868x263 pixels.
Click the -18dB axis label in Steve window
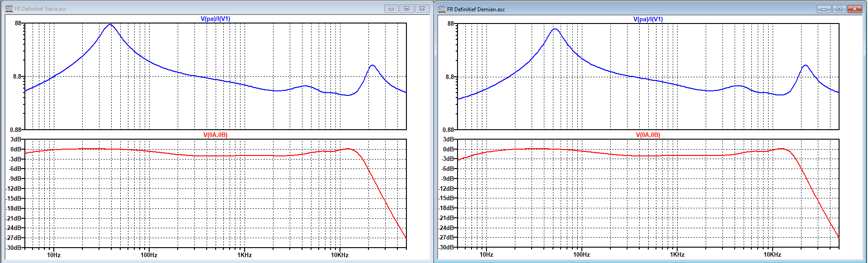pos(14,208)
